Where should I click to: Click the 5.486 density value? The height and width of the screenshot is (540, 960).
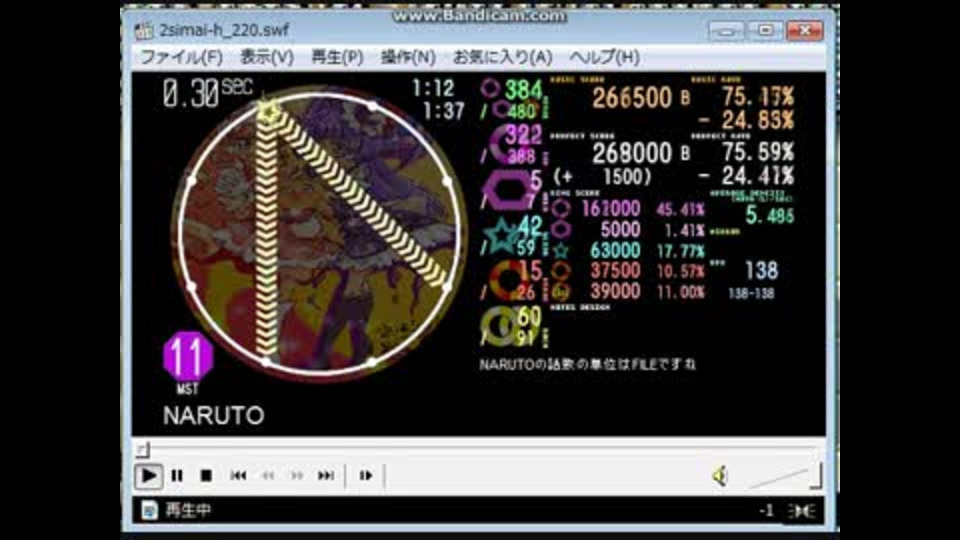(770, 215)
